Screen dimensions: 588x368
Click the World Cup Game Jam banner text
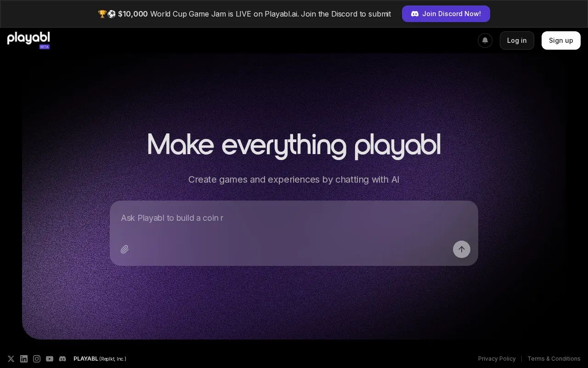click(244, 14)
